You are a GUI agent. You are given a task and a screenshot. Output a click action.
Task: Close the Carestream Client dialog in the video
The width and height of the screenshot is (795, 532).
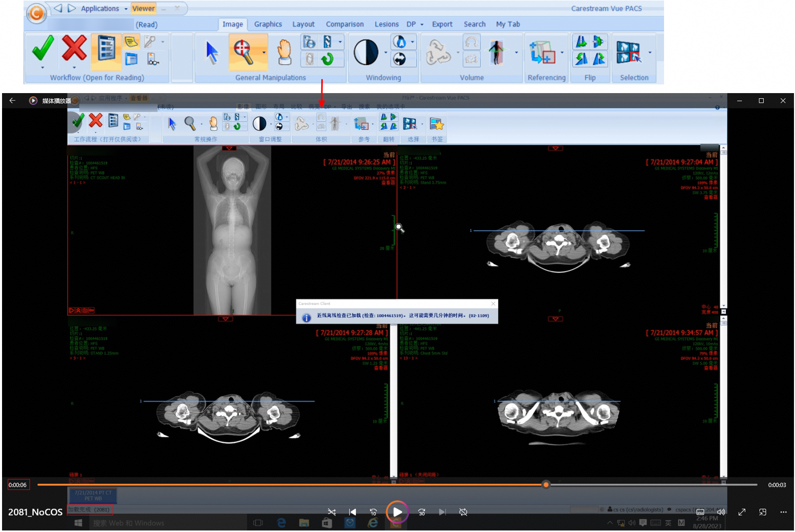(x=493, y=304)
